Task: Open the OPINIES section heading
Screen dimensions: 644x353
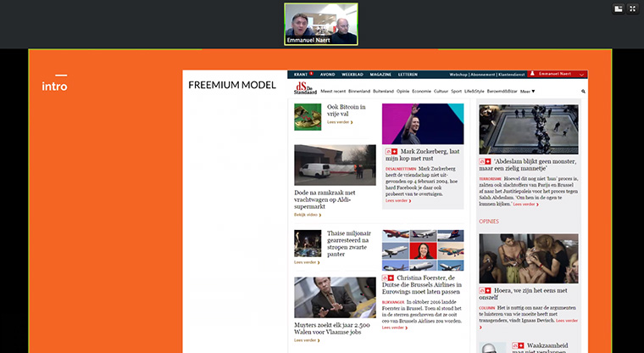Action: pyautogui.click(x=489, y=221)
